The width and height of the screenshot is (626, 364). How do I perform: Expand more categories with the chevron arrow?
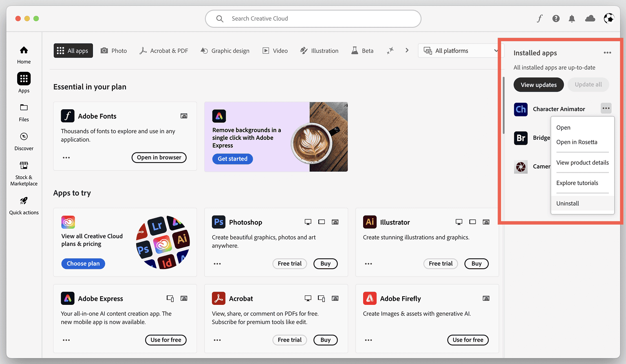tap(407, 50)
